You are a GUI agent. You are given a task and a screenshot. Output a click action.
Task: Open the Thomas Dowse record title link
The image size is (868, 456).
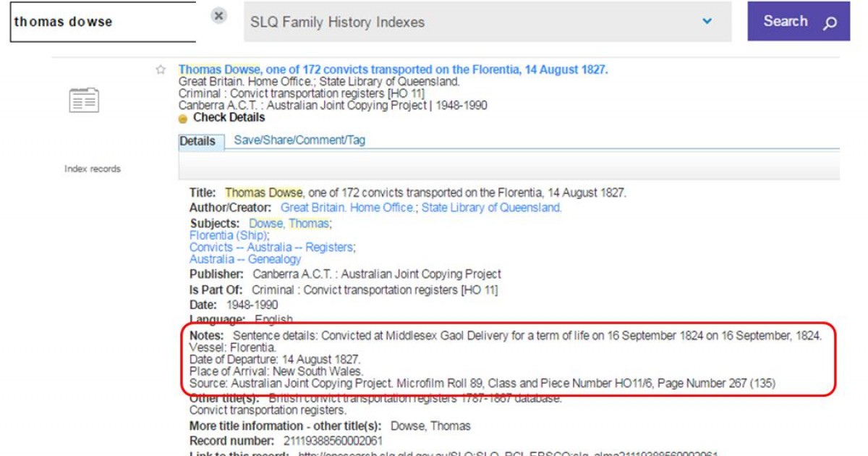(x=393, y=70)
